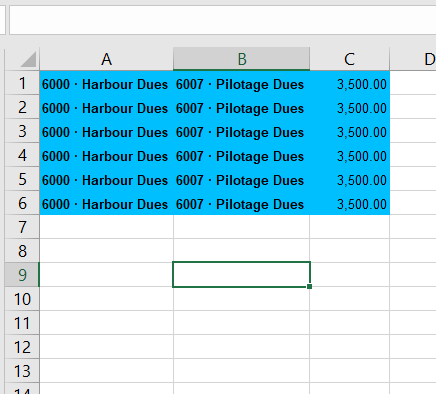436x394 pixels.
Task: Select empty cell A10
Action: coord(106,299)
